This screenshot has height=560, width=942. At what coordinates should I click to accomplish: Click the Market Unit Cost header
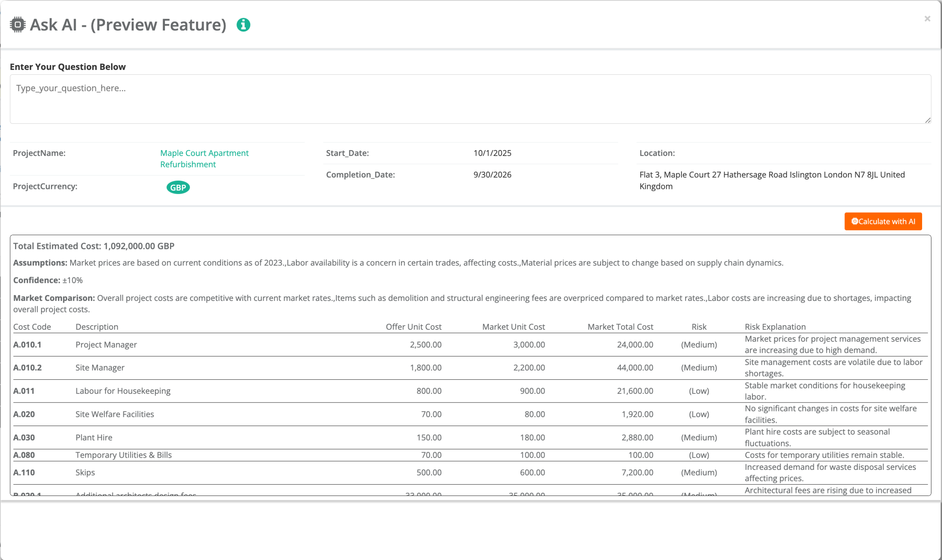513,327
